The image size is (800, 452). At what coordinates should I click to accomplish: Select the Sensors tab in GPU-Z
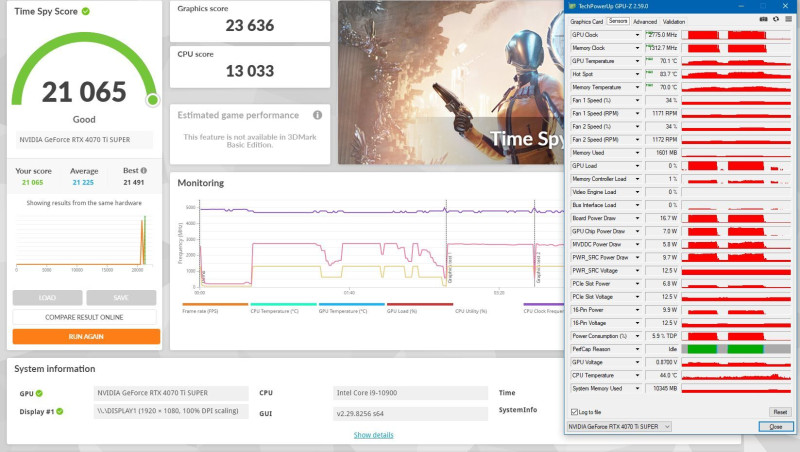tap(618, 21)
